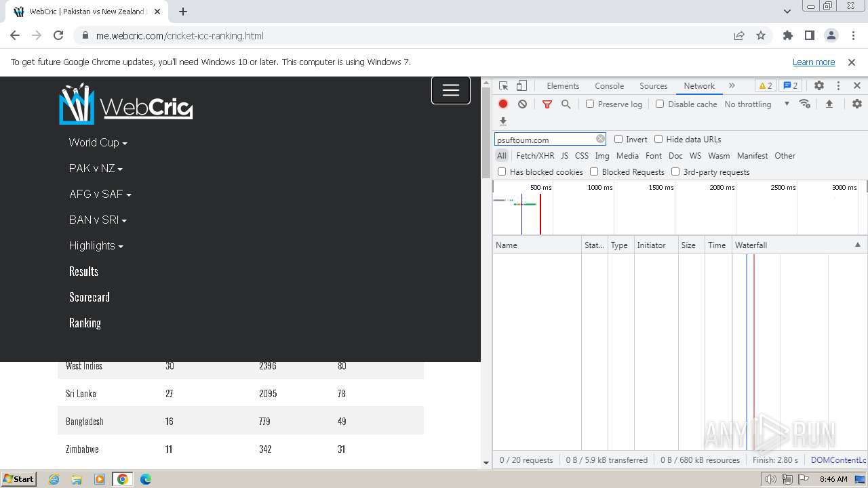Open network search magnifier
Viewport: 868px width, 488px height.
click(x=566, y=104)
